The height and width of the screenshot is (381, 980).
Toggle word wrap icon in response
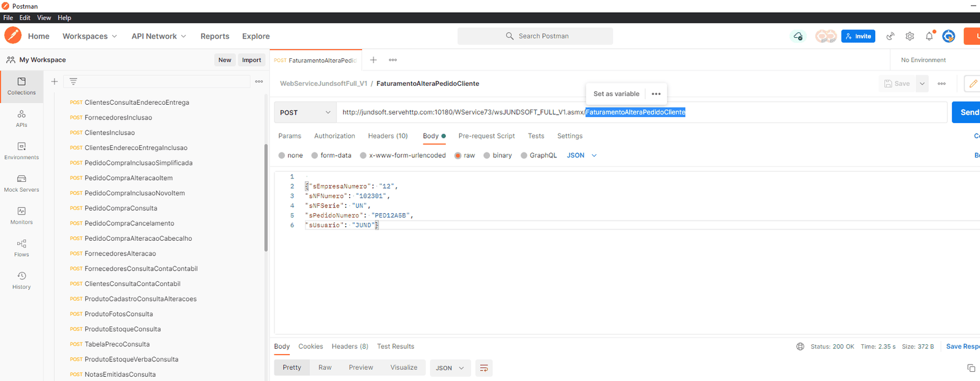pyautogui.click(x=484, y=368)
